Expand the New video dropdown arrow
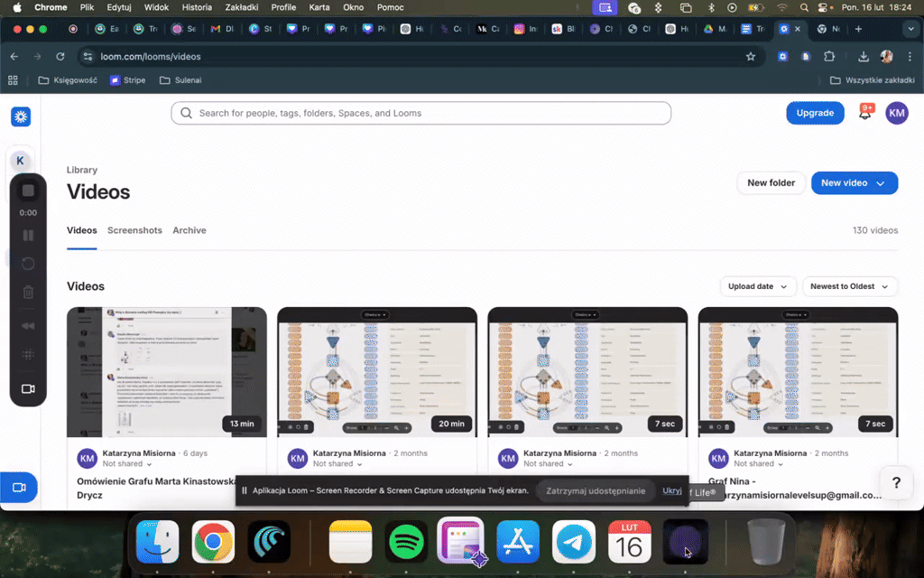 tap(881, 183)
